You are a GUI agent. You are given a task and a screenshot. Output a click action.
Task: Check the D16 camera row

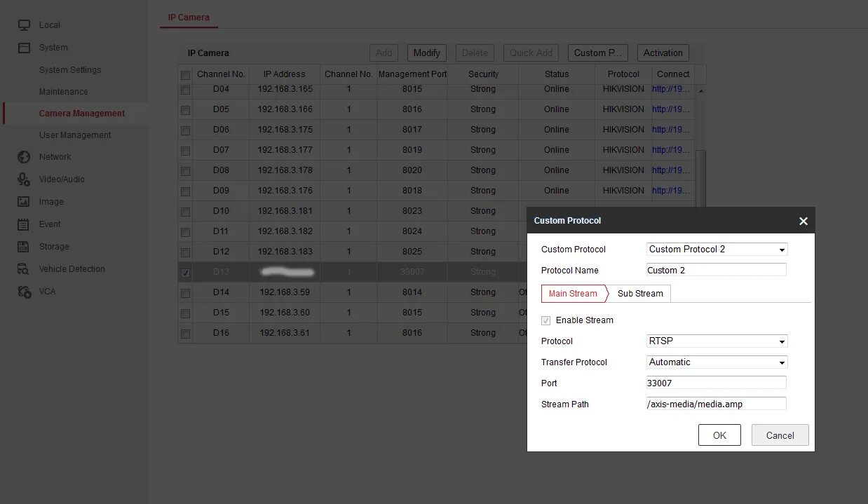(185, 334)
